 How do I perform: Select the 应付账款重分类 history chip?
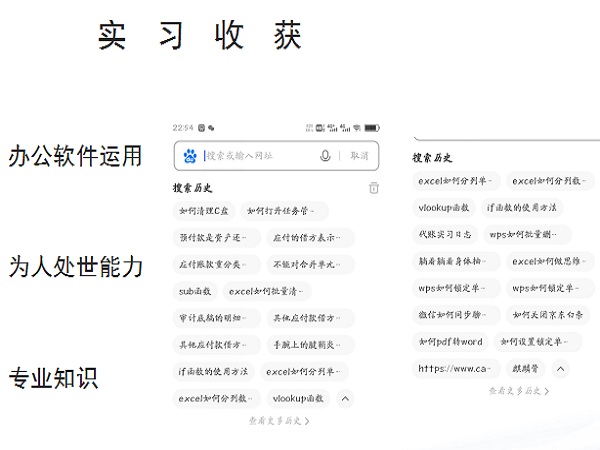coord(217,264)
